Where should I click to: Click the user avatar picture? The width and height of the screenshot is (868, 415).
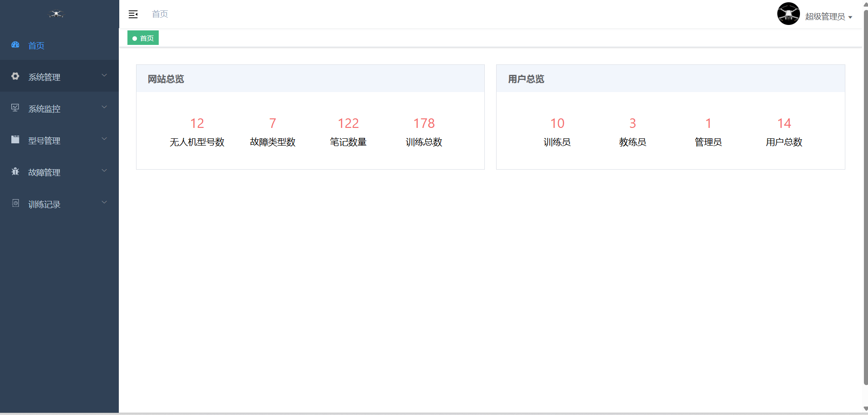pyautogui.click(x=788, y=14)
